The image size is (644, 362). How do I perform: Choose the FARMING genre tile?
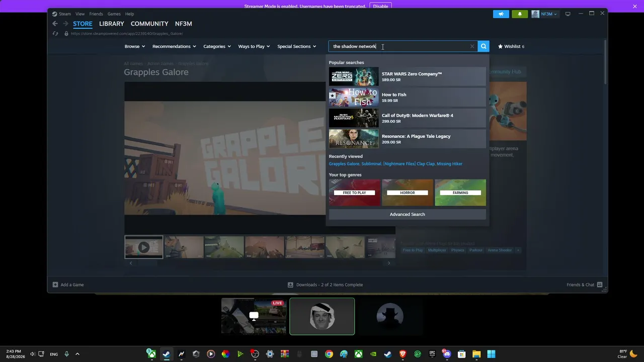point(460,193)
